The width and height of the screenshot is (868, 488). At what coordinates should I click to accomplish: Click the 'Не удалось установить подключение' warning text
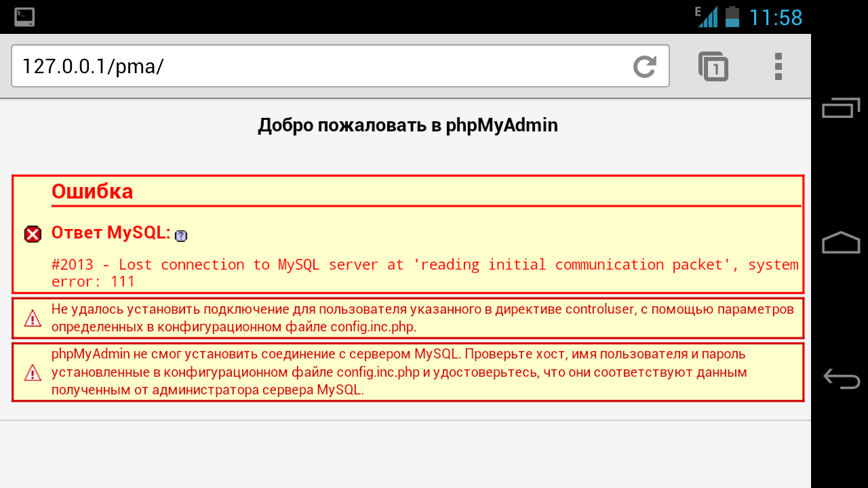click(422, 318)
